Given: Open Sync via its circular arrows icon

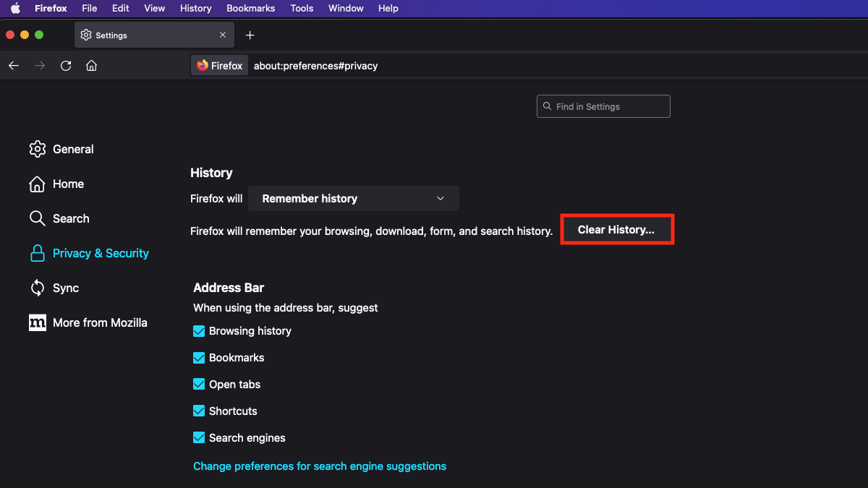Looking at the screenshot, I should click(38, 288).
